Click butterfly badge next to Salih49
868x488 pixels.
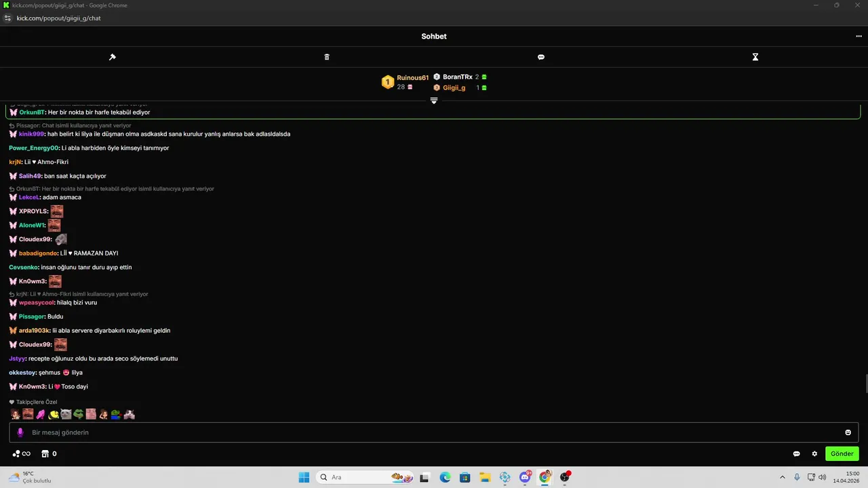point(13,176)
